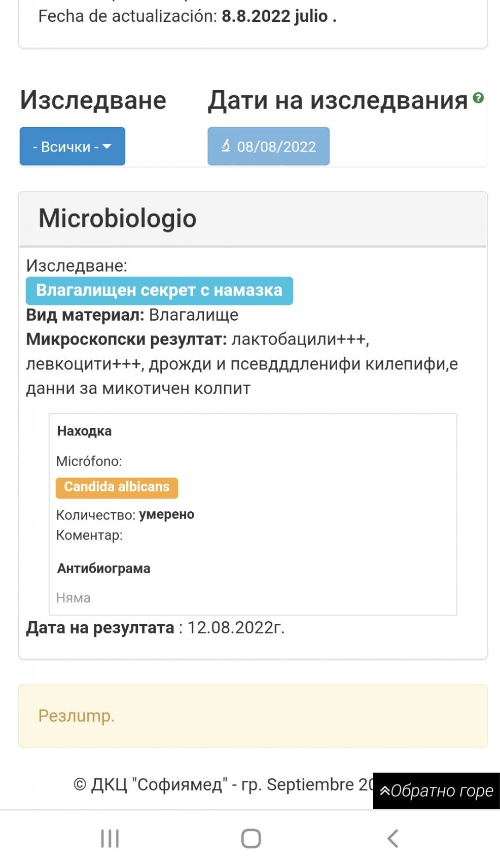The height and width of the screenshot is (868, 500).
Task: Click the "Дата на резултата" line
Action: (x=155, y=628)
